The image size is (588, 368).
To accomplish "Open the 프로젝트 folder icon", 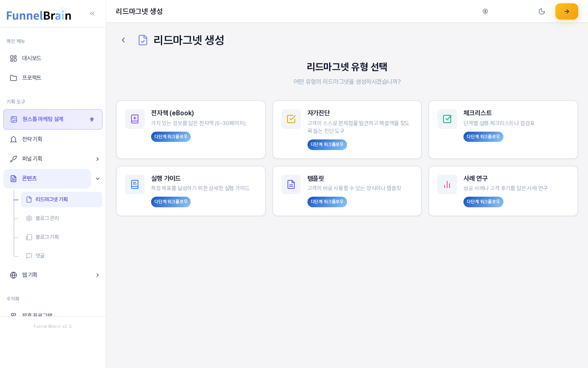I will tap(13, 78).
